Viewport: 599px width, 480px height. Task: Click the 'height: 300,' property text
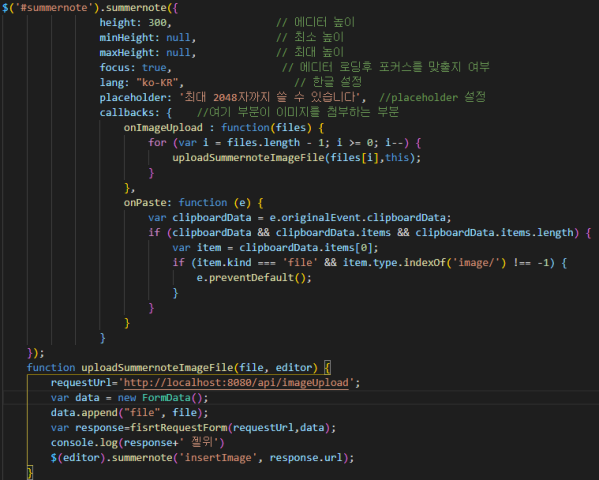click(135, 23)
